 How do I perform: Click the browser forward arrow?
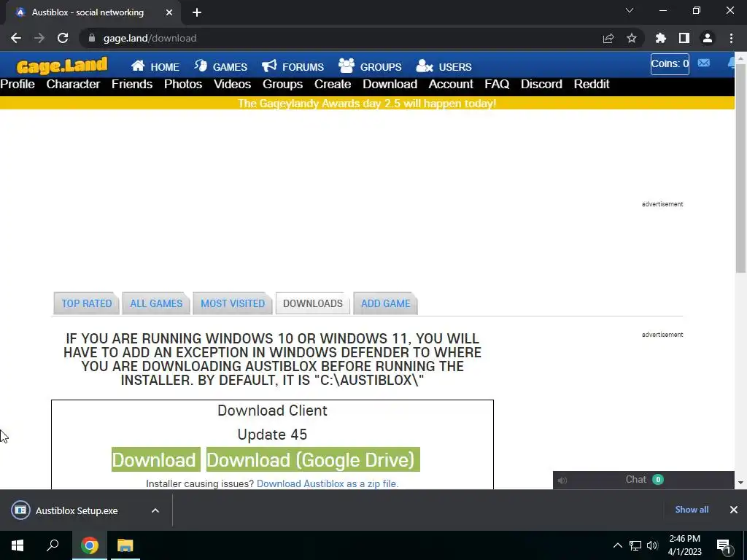(x=39, y=38)
